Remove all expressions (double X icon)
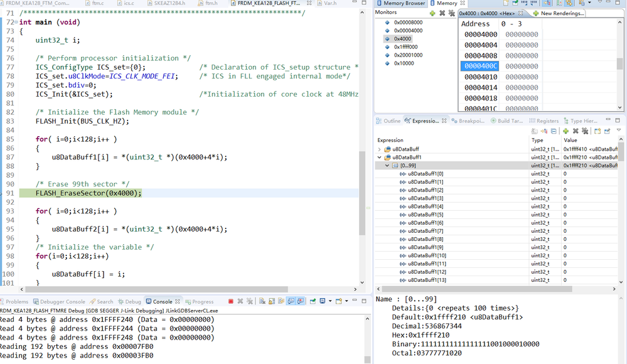The image size is (627, 364). tap(585, 131)
